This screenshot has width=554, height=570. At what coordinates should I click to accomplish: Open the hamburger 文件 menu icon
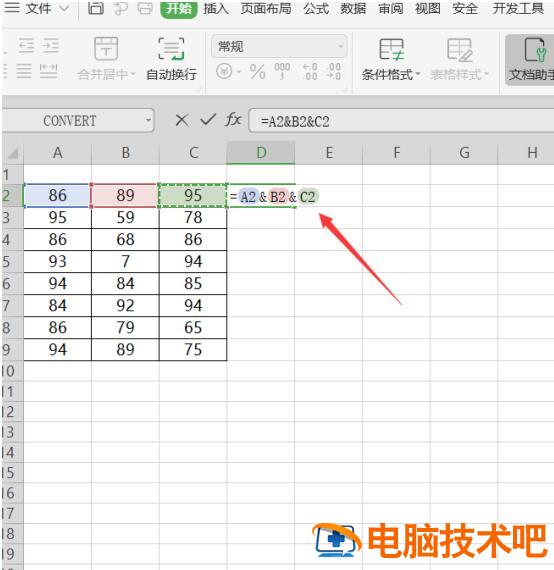click(12, 8)
